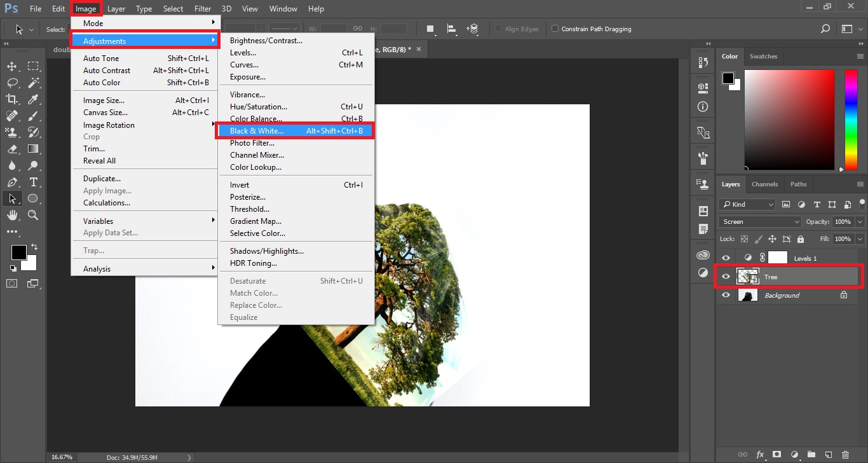The image size is (868, 463).
Task: Select the Zoom tool
Action: [33, 215]
